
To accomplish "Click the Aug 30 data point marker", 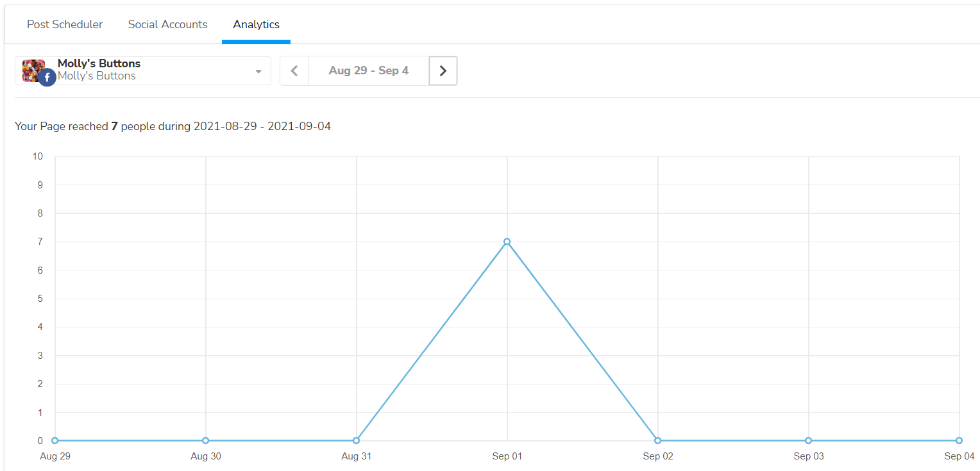I will 205,440.
